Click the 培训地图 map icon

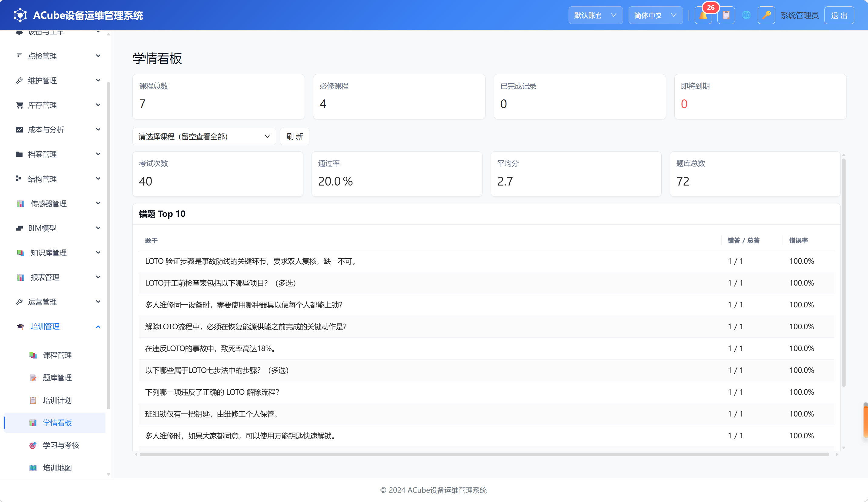(x=33, y=468)
